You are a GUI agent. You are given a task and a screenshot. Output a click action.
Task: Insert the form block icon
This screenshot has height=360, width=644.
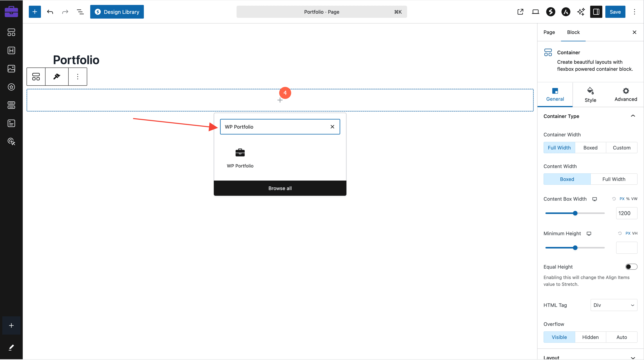[x=11, y=123]
